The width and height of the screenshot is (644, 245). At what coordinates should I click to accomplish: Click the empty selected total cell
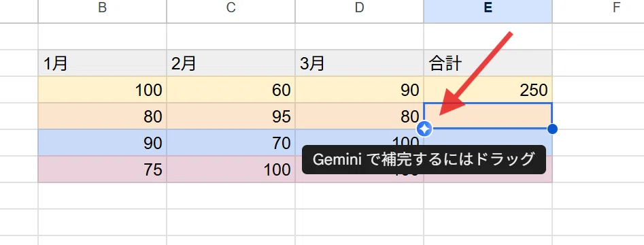(488, 116)
